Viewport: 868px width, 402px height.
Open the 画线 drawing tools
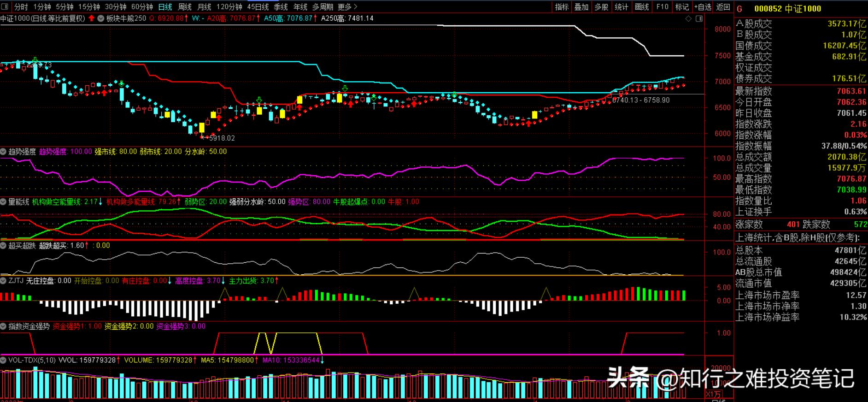pyautogui.click(x=641, y=7)
